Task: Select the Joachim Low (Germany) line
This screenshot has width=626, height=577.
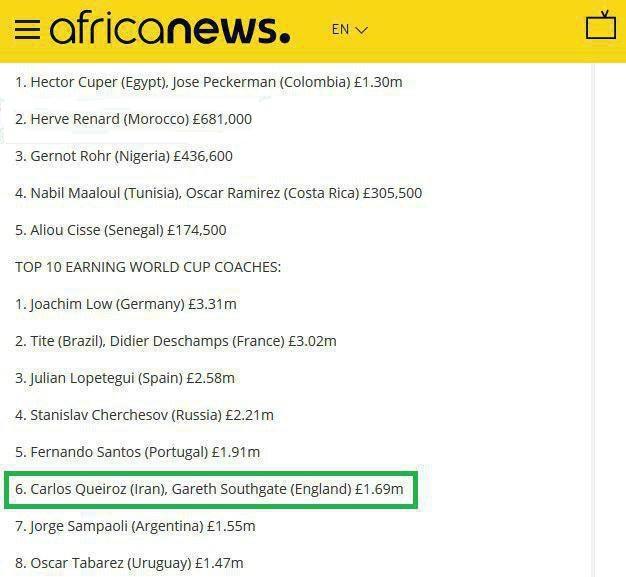Action: pyautogui.click(x=126, y=304)
